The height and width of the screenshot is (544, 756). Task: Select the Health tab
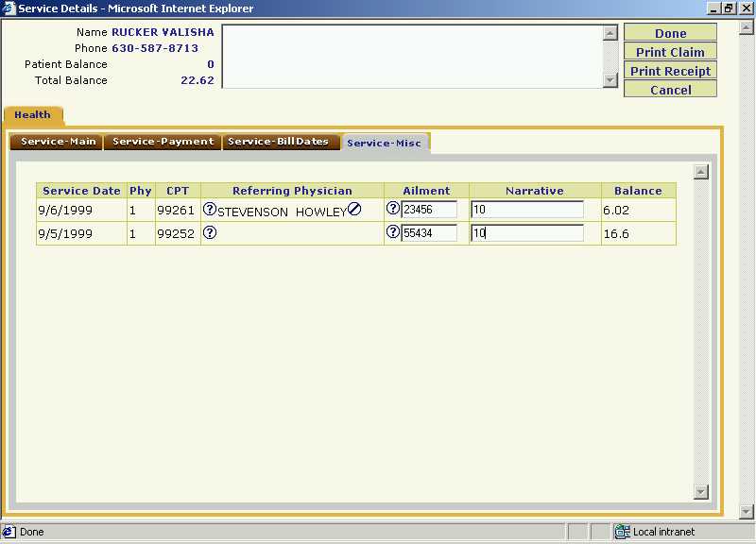[33, 115]
